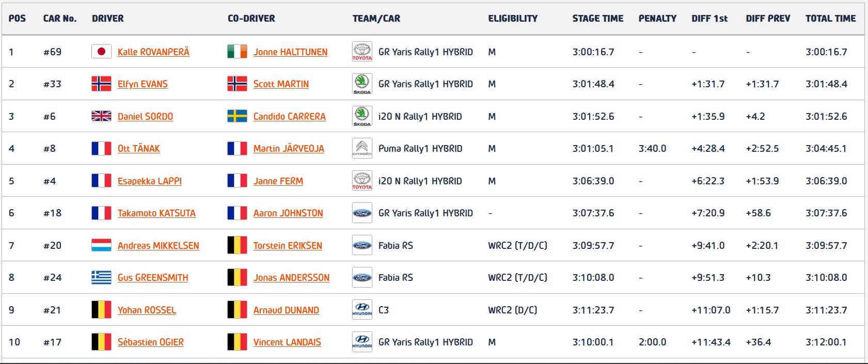Click the Luxembourg flag beside Andreas MIKKELSEN
Viewport: 868px width, 364px height.
point(101,245)
